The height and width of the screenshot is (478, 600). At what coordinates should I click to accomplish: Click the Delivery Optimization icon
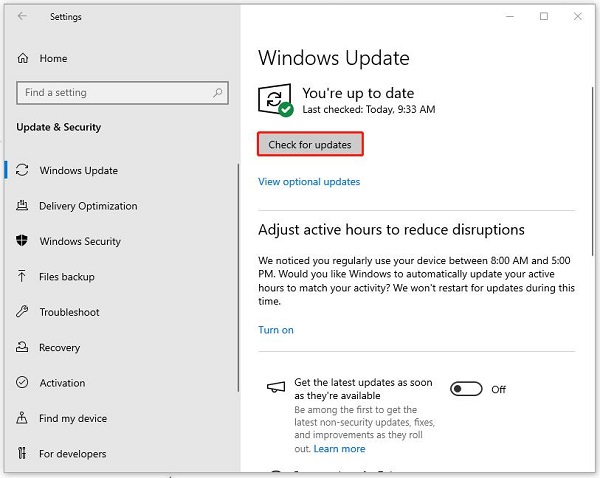[22, 206]
